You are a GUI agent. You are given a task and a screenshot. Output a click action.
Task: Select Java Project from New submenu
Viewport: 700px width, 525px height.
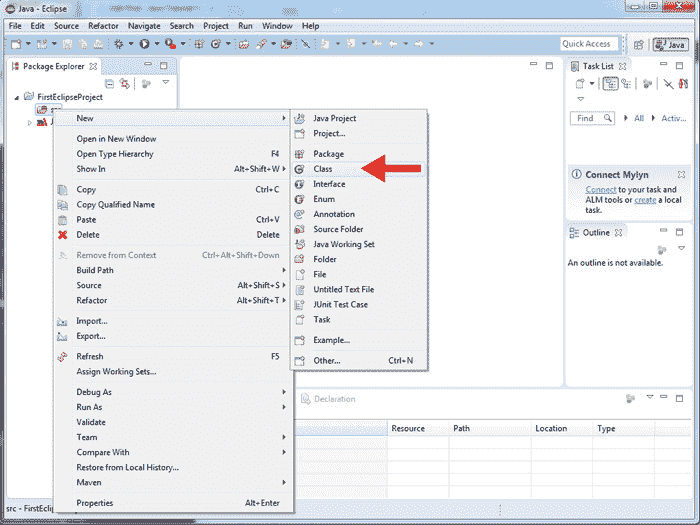[359, 118]
